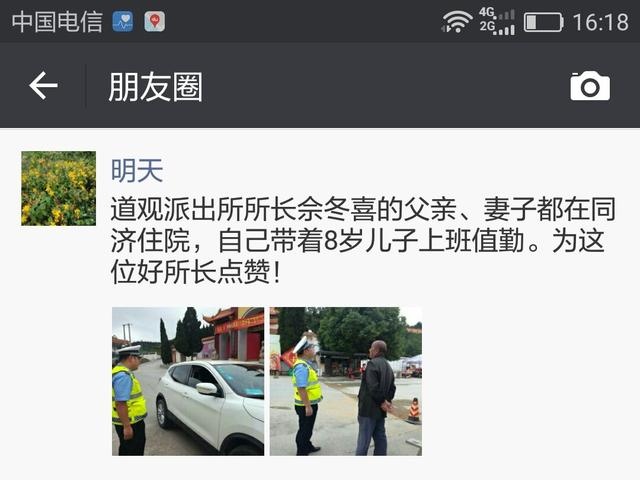This screenshot has width=640, height=480.
Task: Tap the health app notification icon
Action: (x=123, y=22)
